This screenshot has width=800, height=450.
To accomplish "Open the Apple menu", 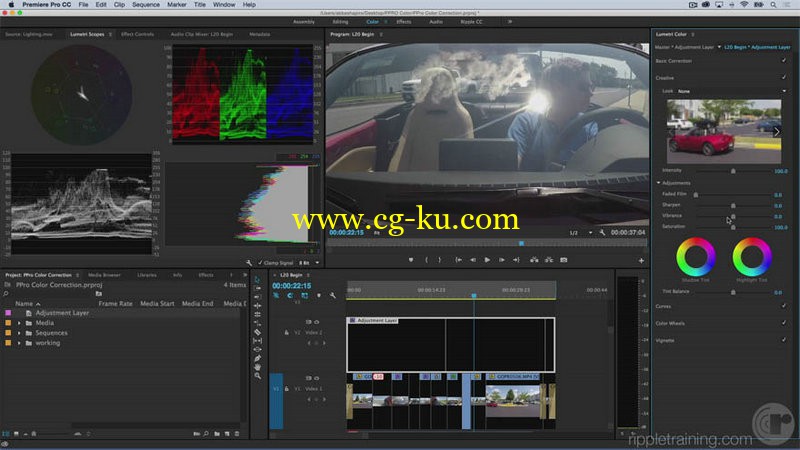I will (x=11, y=5).
